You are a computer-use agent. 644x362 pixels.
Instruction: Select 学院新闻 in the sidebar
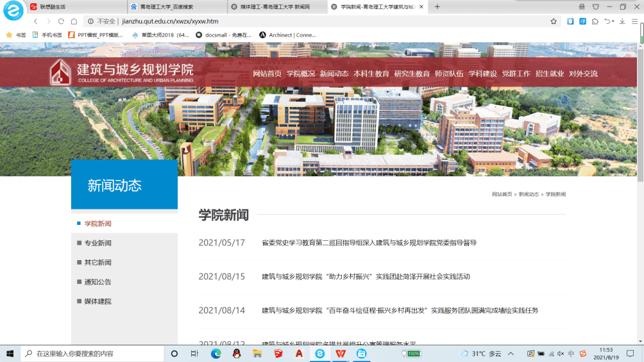97,224
